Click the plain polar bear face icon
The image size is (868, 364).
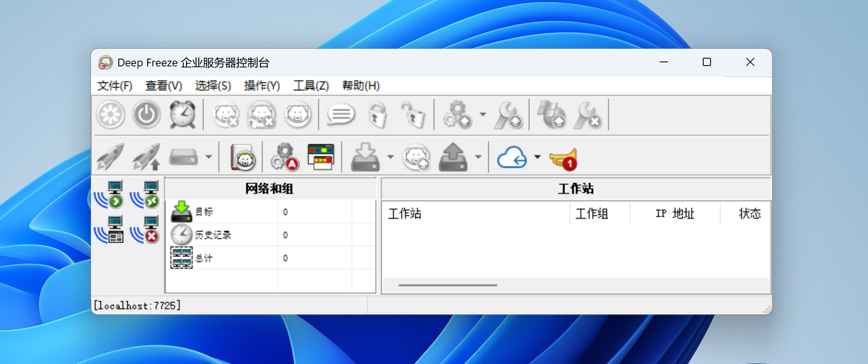[298, 114]
